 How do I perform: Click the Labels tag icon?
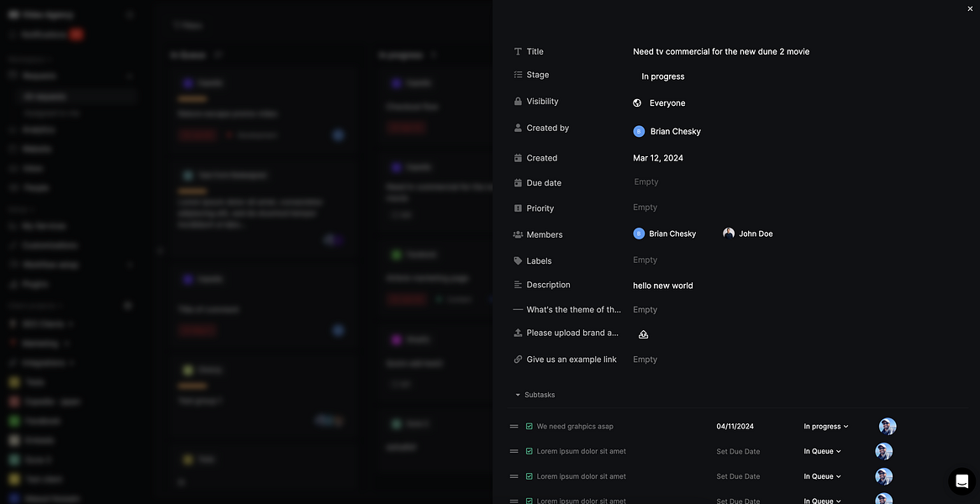[518, 261]
